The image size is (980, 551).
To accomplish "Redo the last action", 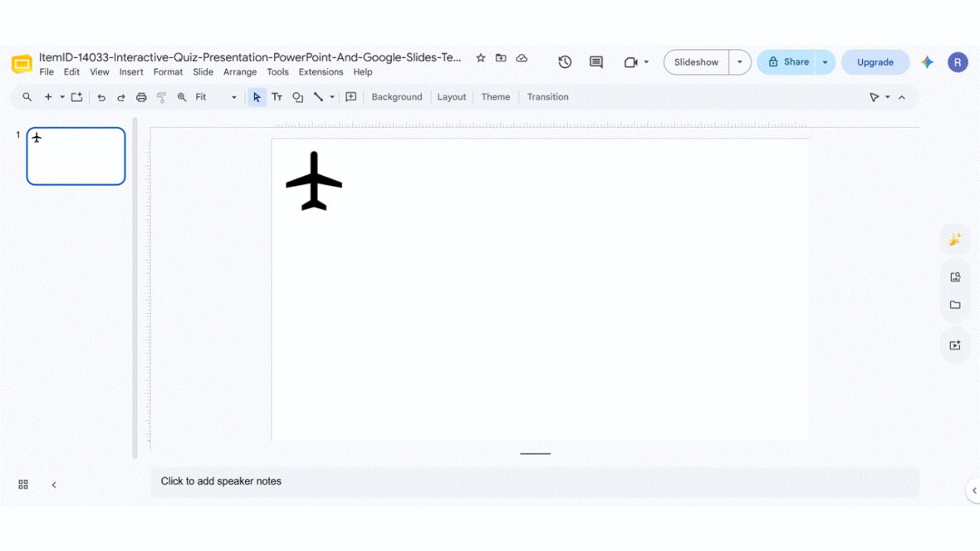I will coord(121,97).
